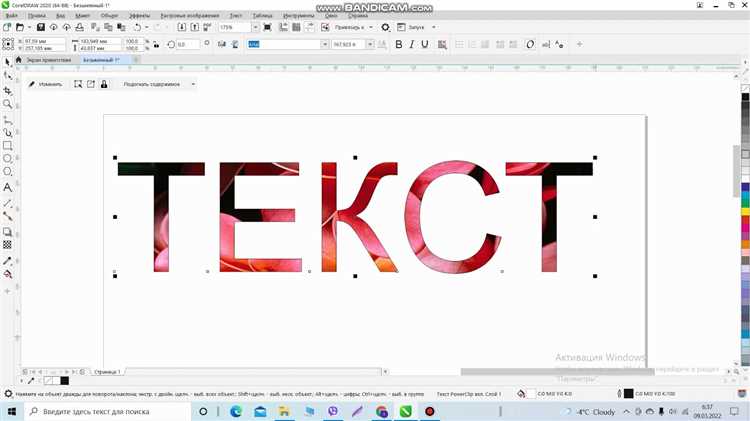The width and height of the screenshot is (750, 421).
Task: Select the Rectangle tool
Action: coord(7,145)
